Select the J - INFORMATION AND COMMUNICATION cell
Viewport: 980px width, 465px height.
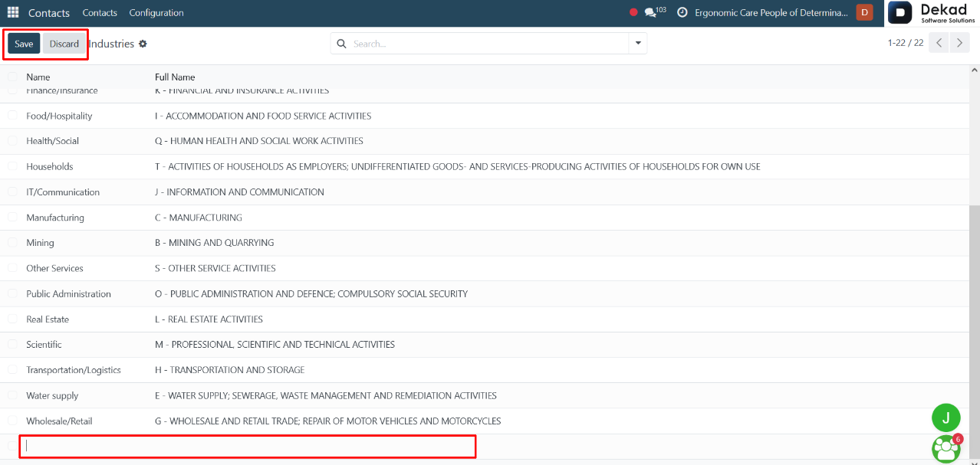[x=239, y=192]
